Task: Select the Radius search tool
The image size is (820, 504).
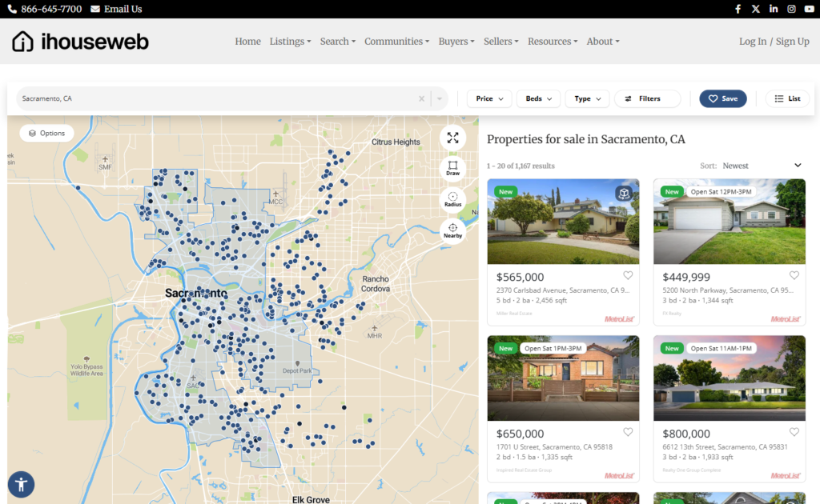Action: pos(452,199)
